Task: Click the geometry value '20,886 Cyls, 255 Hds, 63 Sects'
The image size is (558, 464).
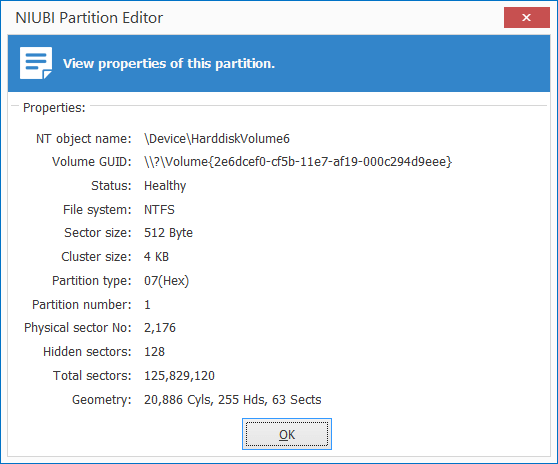Action: (232, 400)
